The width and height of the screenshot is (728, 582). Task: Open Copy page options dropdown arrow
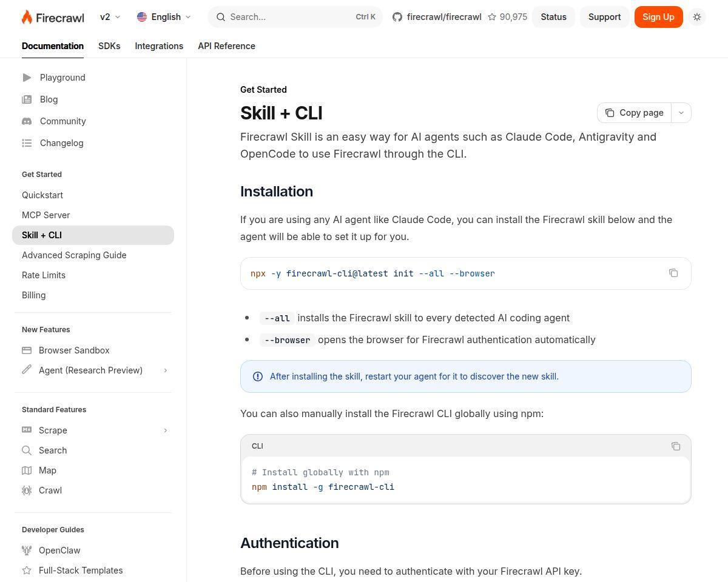[681, 113]
